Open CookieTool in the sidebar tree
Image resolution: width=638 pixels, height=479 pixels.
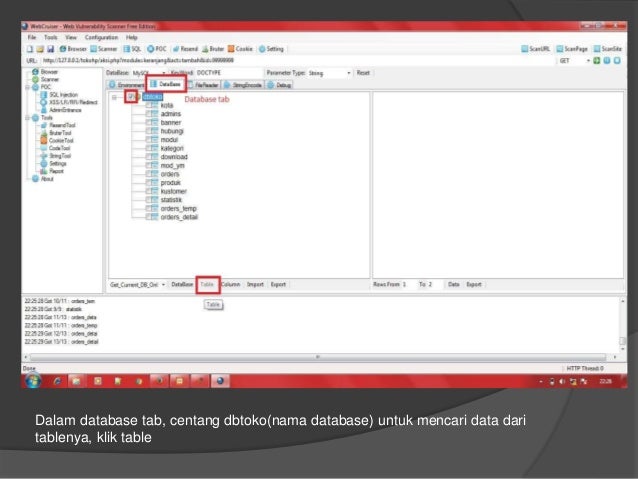point(57,141)
